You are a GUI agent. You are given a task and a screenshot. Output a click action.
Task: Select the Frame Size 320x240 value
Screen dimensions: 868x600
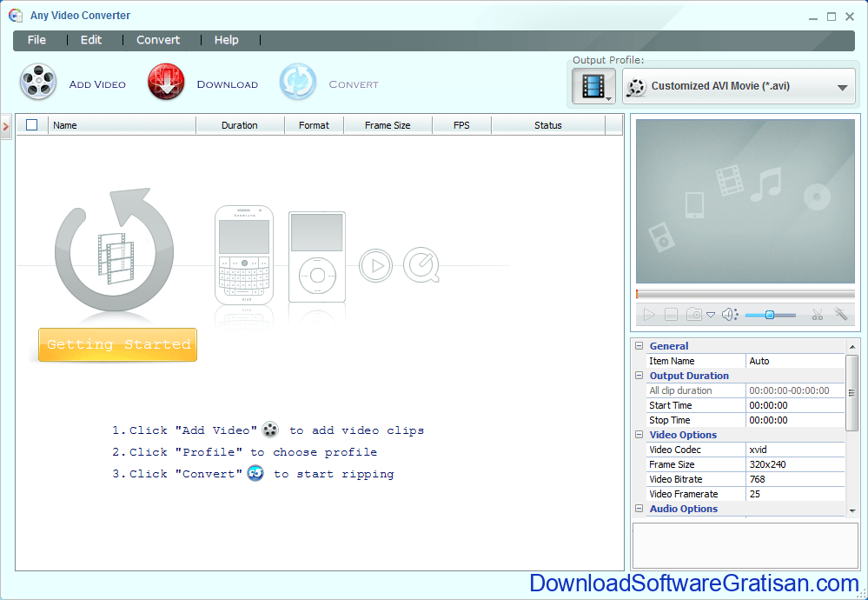tap(795, 464)
